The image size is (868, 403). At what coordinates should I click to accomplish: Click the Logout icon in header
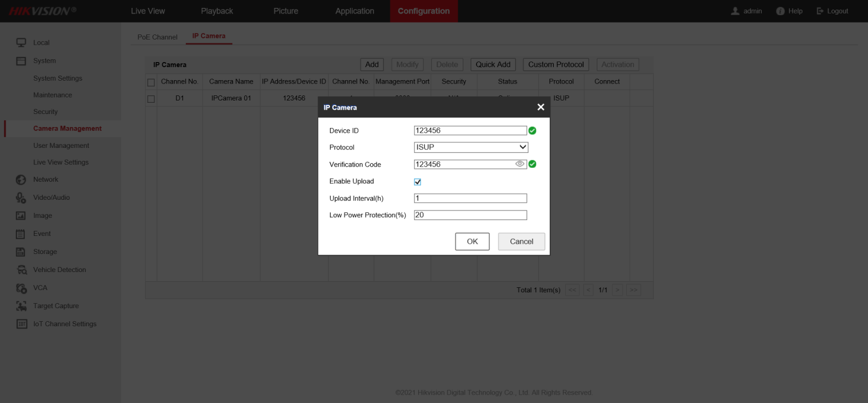click(x=820, y=11)
